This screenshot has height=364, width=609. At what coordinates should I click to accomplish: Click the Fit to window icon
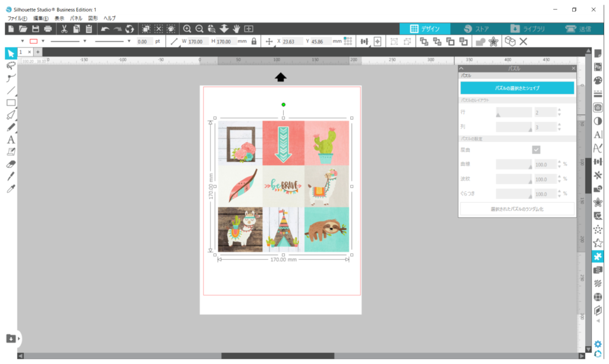click(x=249, y=29)
